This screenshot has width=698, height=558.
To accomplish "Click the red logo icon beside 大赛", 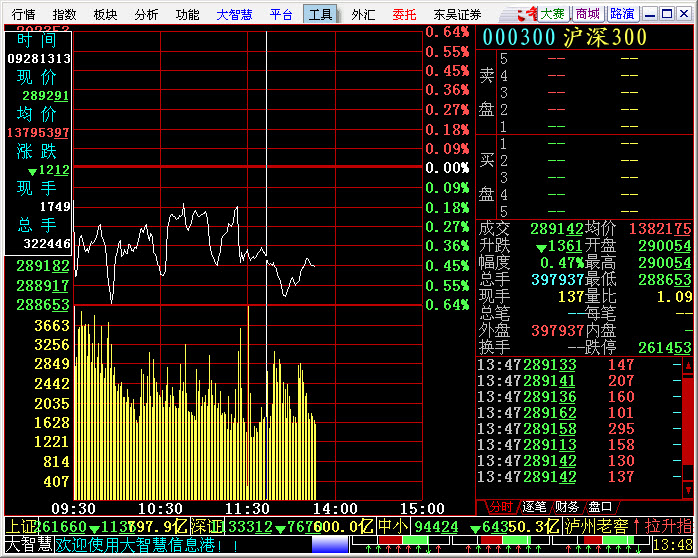I will pos(520,14).
